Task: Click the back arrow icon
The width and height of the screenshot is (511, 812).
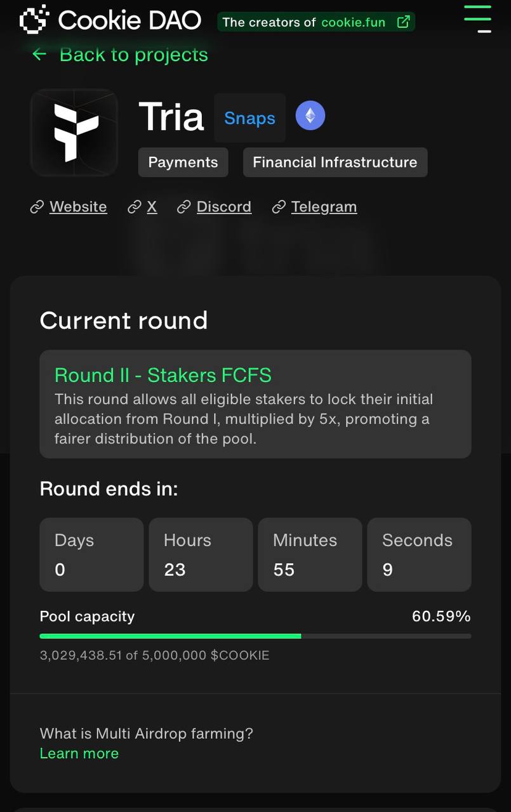Action: click(x=39, y=55)
